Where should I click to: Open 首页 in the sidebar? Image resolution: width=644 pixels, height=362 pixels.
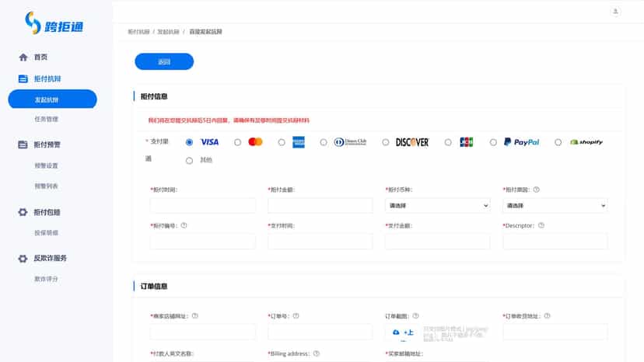pos(40,57)
